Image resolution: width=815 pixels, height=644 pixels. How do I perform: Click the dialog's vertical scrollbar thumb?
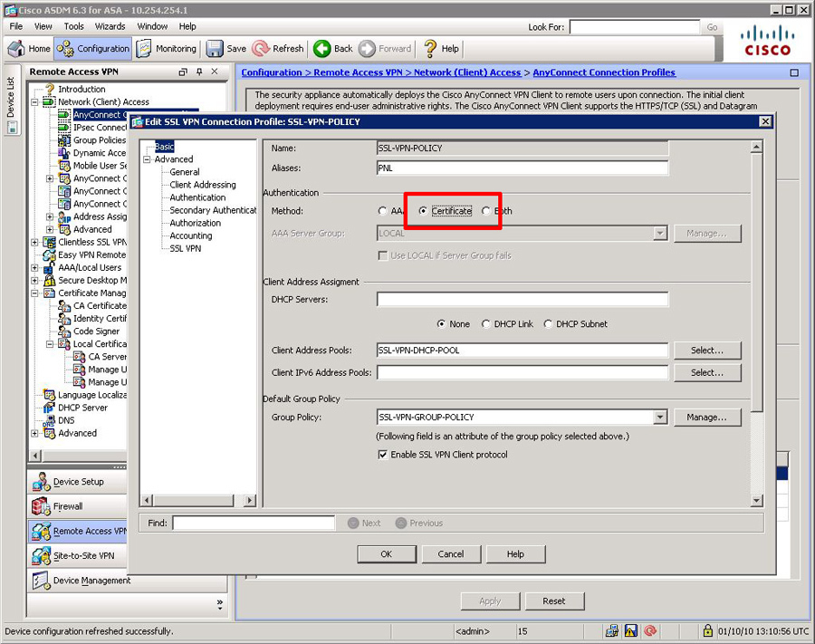click(757, 283)
